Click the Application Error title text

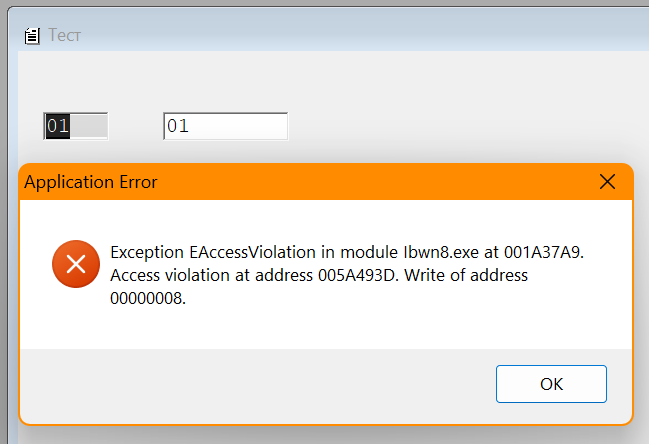click(91, 182)
